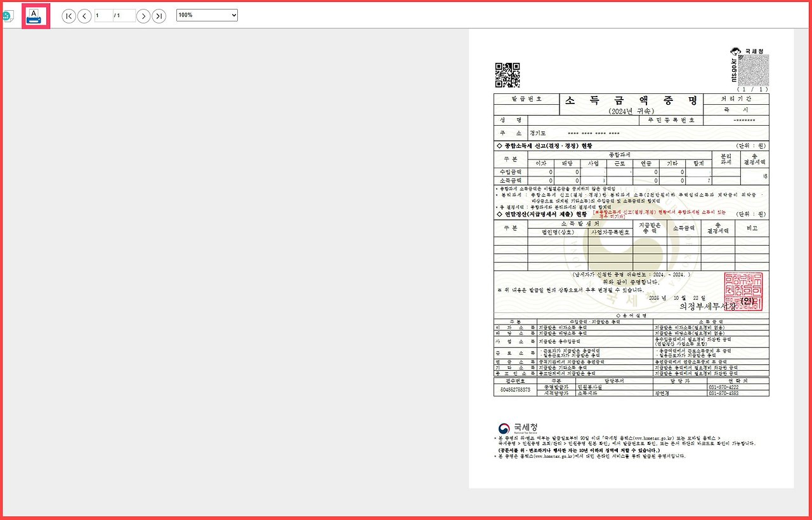
Task: Open the 100% zoom dropdown
Action: click(x=207, y=15)
